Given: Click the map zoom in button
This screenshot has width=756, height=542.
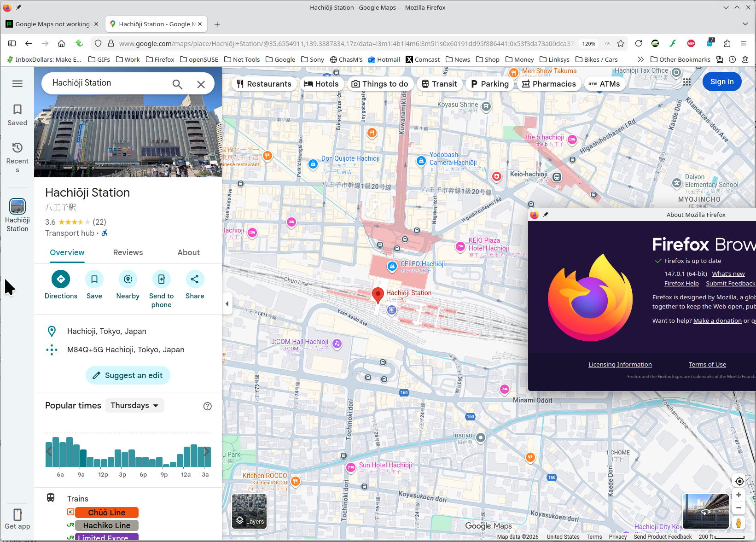Looking at the screenshot, I should (739, 495).
